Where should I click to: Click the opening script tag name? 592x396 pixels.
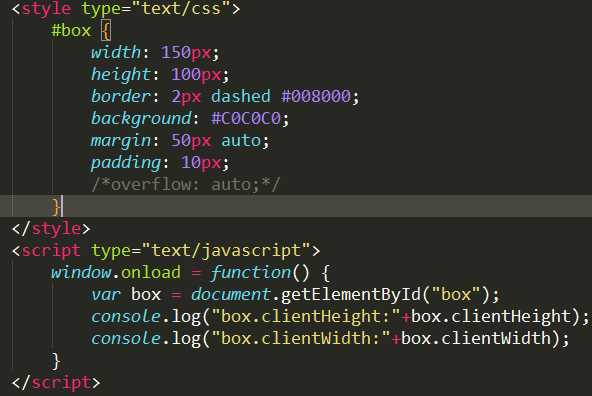point(51,251)
